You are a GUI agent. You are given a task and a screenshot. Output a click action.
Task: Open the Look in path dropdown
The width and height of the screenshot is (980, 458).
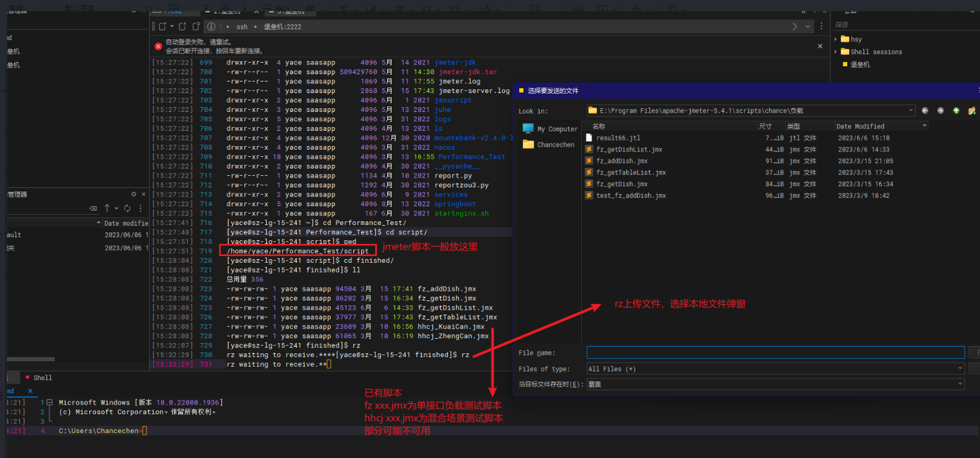pyautogui.click(x=911, y=111)
